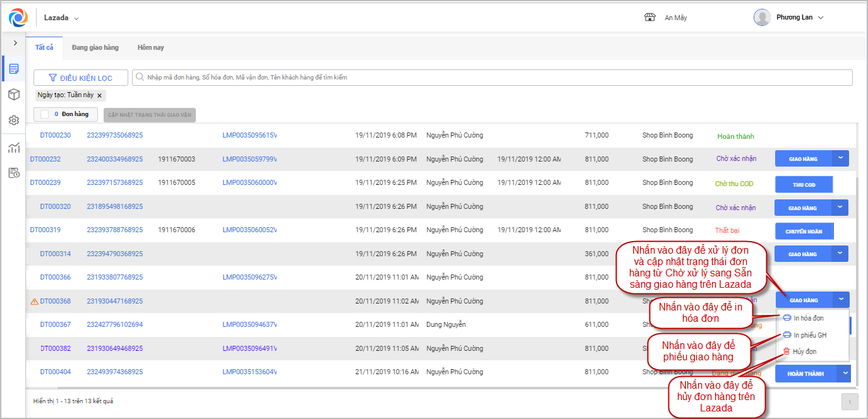Viewport: 868px width, 419px height.
Task: Click the app logo at top left
Action: [18, 18]
